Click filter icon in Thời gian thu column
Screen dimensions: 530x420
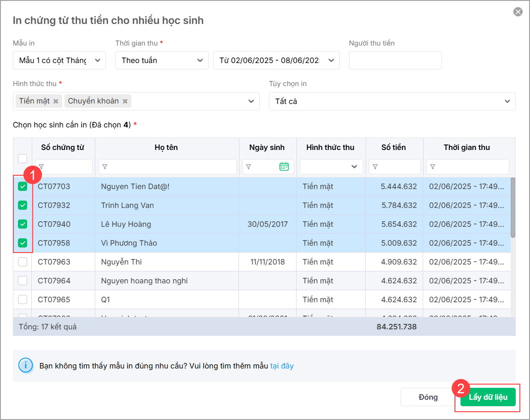click(x=432, y=167)
